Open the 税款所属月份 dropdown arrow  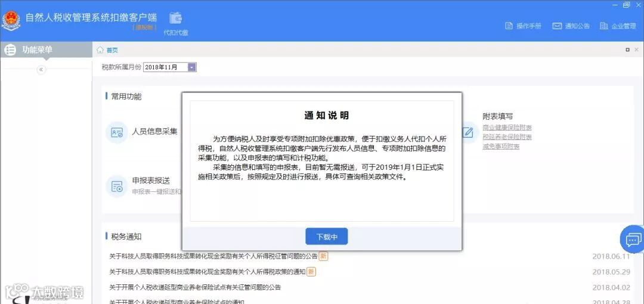pos(192,67)
